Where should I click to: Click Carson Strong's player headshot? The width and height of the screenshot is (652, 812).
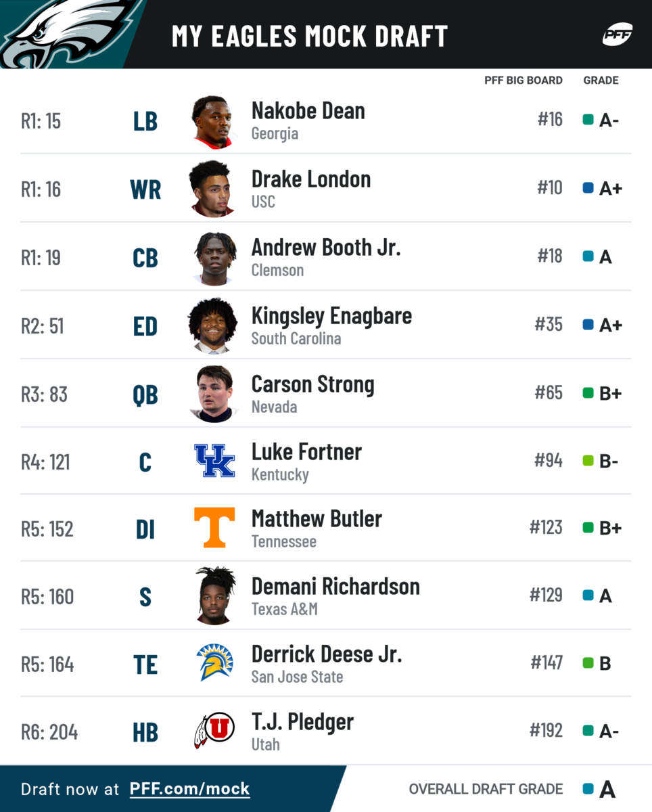[212, 394]
